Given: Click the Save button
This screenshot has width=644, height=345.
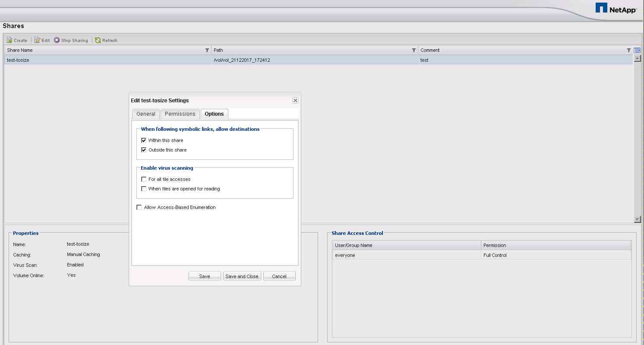Looking at the screenshot, I should 205,276.
